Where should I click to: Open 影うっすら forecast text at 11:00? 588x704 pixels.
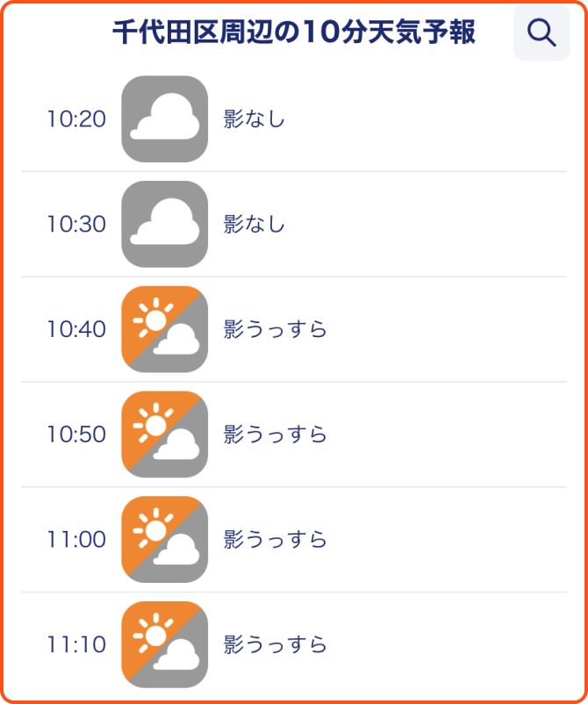[x=275, y=540]
